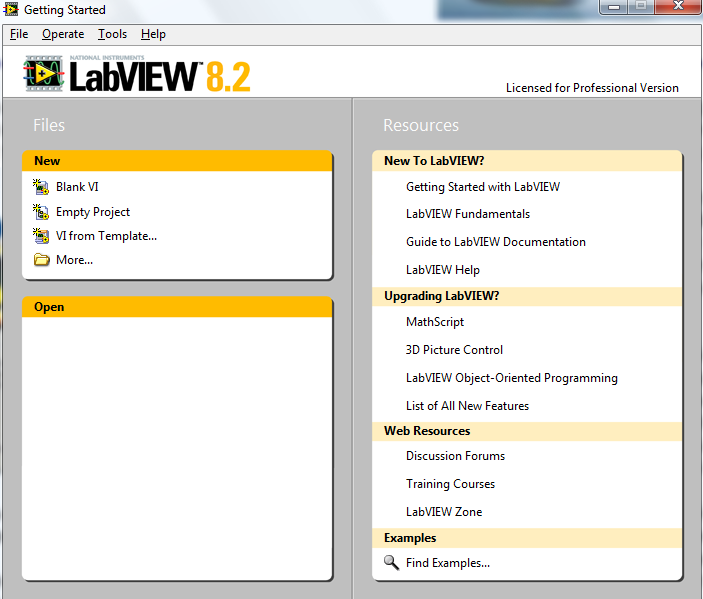703x599 pixels.
Task: Open Getting Started with LabVIEW
Action: (x=483, y=187)
